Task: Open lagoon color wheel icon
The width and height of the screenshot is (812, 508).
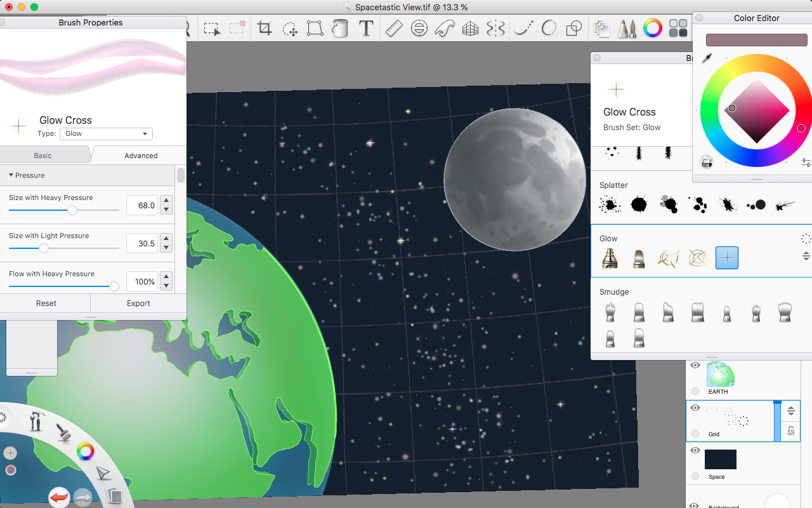Action: pos(86,451)
